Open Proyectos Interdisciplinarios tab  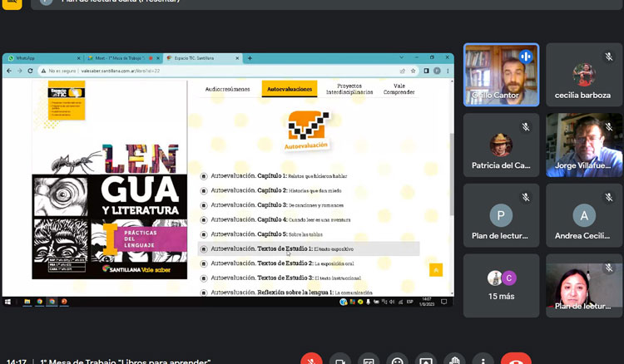pos(349,89)
